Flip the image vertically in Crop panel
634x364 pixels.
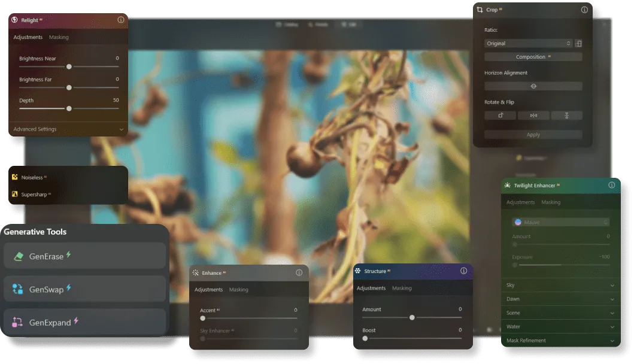pos(566,116)
